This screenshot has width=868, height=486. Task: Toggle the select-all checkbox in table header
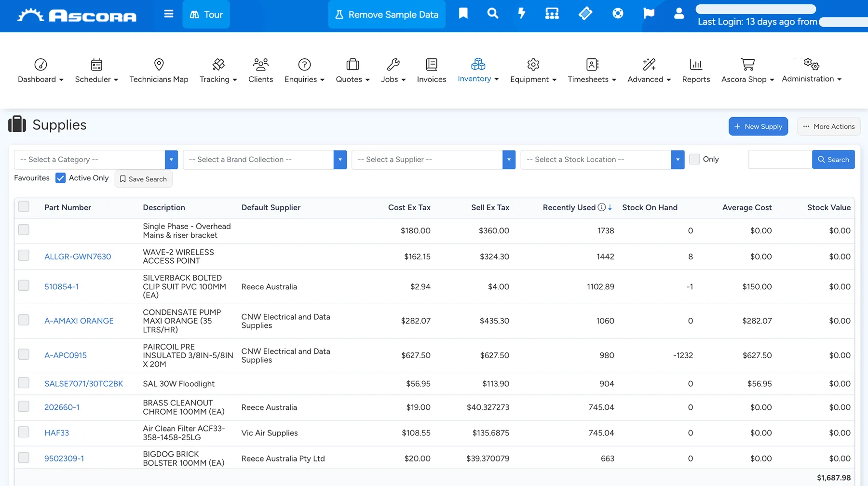(24, 207)
